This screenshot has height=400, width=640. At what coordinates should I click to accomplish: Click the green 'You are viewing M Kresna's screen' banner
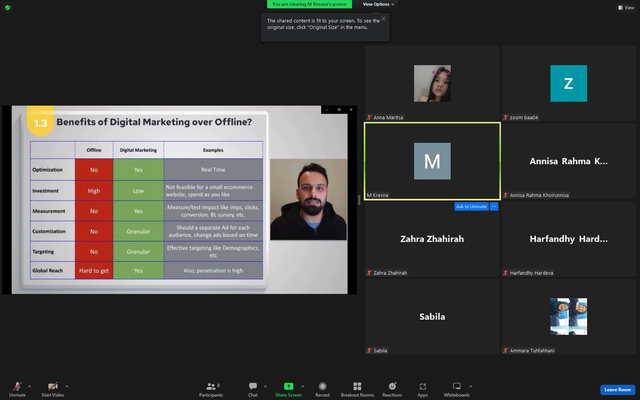coord(309,4)
